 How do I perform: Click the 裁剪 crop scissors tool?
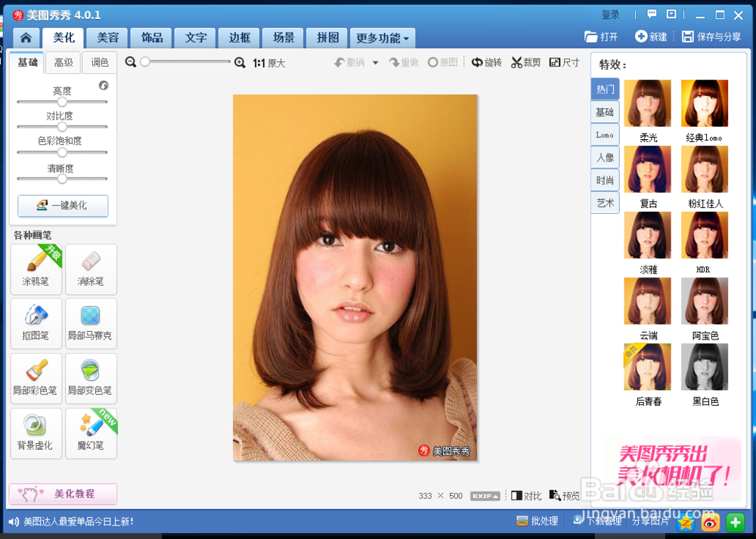(526, 62)
